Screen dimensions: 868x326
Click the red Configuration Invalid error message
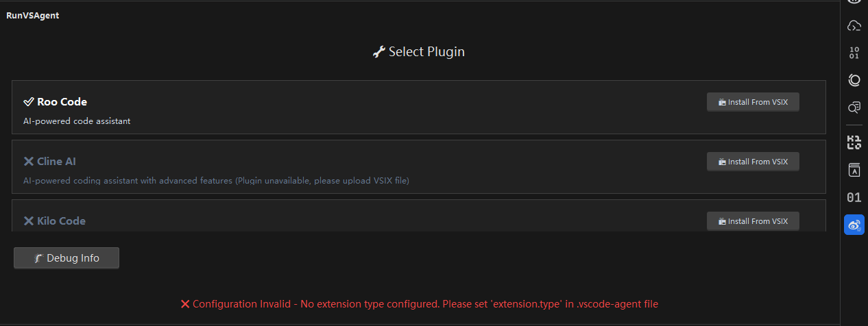tap(419, 303)
